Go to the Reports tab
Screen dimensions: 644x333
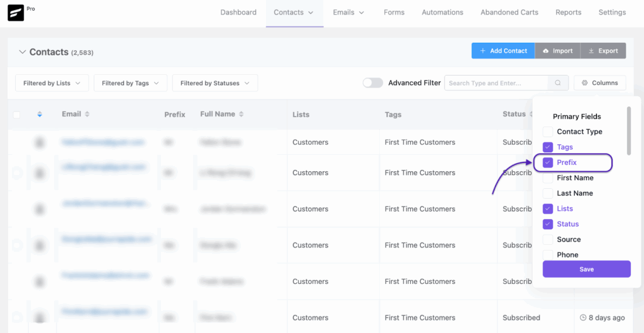(x=568, y=13)
